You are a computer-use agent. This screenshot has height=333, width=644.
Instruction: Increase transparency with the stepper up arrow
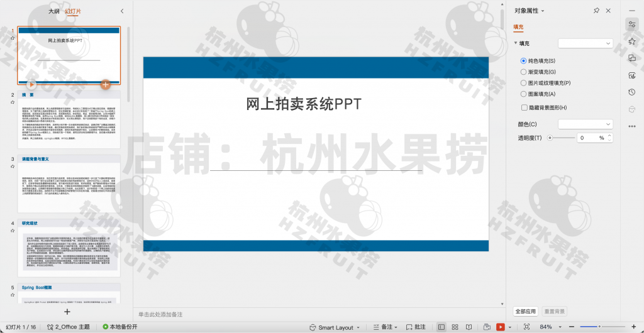pyautogui.click(x=609, y=135)
